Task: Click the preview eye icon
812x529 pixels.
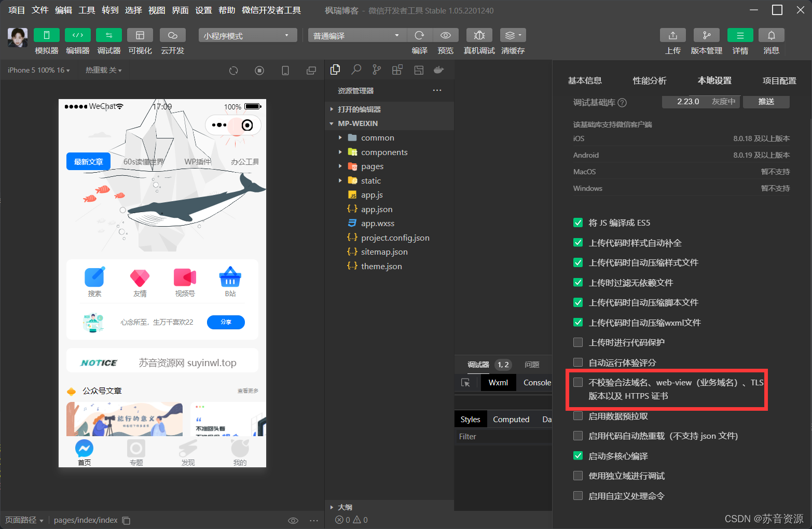Action: [x=446, y=35]
